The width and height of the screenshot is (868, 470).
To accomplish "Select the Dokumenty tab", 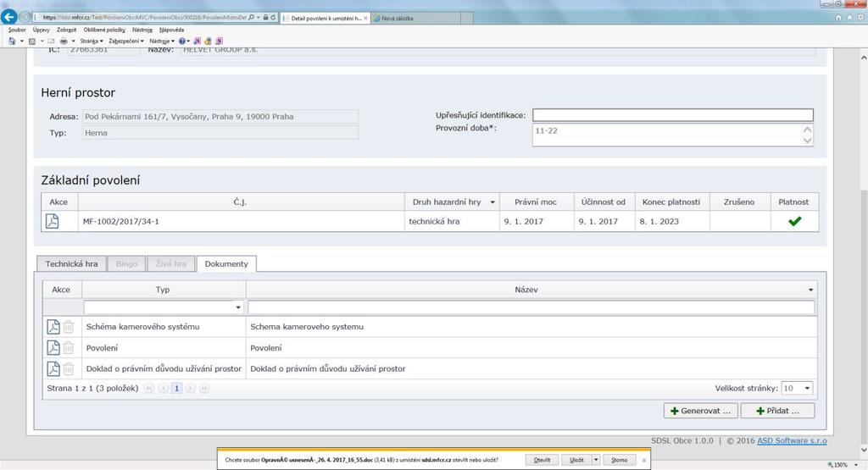I will pos(226,263).
